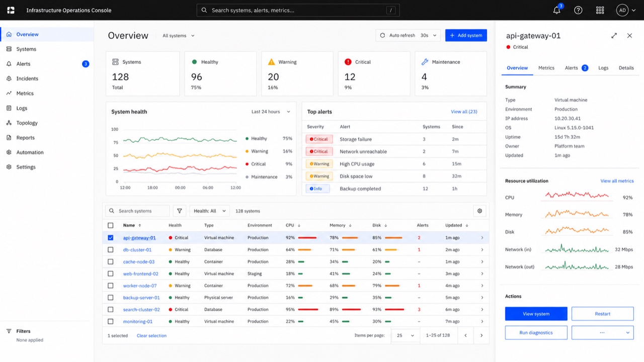Open the items per page dropdown
This screenshot has height=362, width=644.
406,335
